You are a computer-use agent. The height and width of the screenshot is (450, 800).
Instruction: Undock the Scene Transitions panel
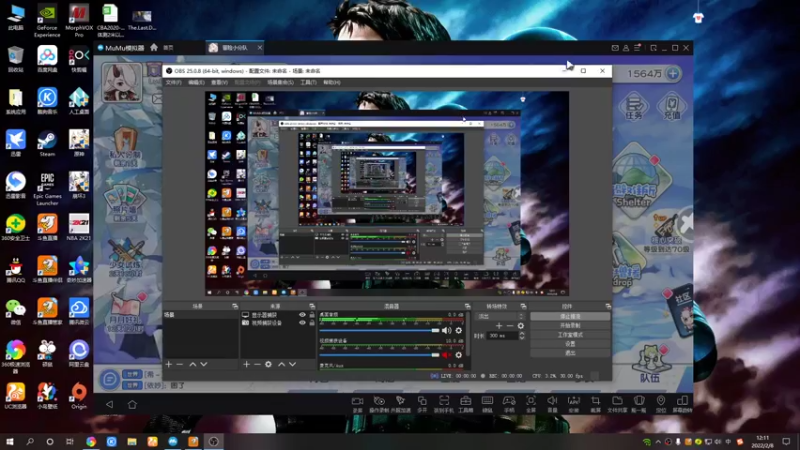click(523, 306)
